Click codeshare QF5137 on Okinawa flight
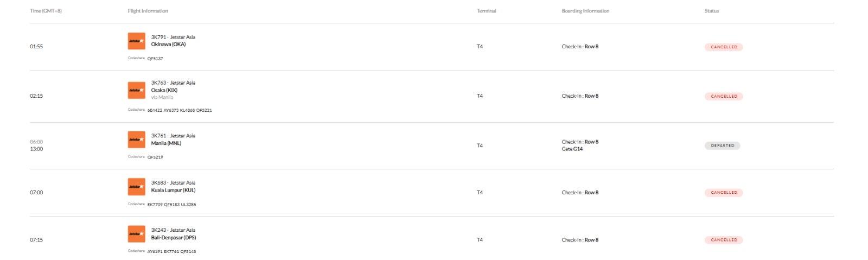 [x=155, y=59]
